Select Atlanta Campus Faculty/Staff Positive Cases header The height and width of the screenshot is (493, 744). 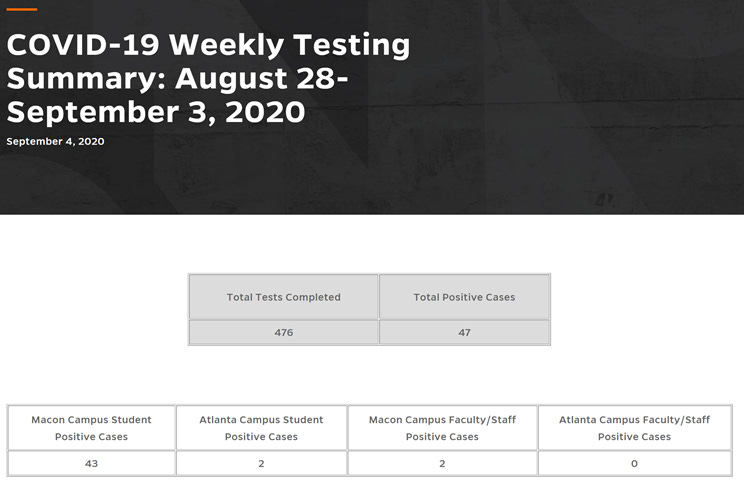(x=635, y=428)
